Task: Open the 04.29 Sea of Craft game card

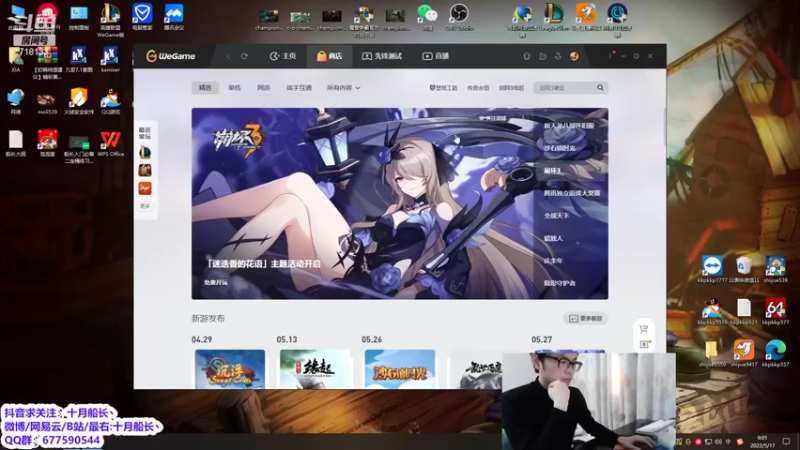Action: point(230,369)
